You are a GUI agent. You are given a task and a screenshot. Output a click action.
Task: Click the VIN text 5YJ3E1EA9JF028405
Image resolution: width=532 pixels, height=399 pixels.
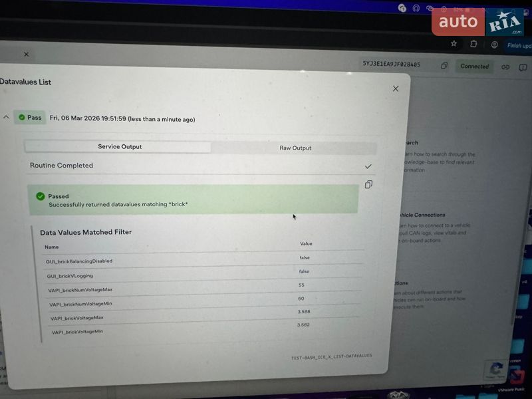point(391,65)
